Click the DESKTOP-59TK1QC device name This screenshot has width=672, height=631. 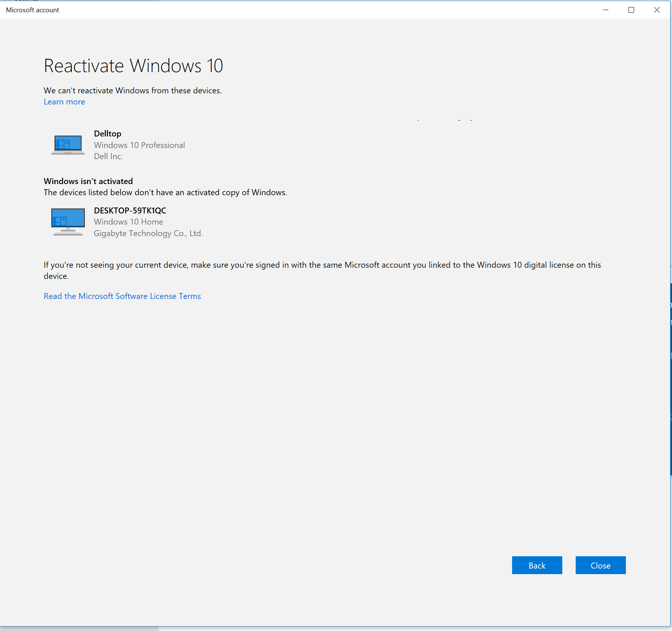tap(130, 210)
